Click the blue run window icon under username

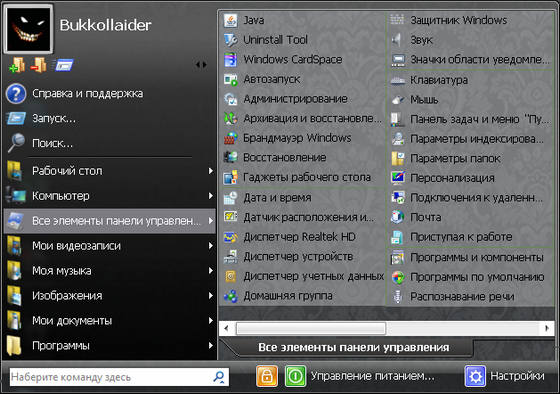click(x=63, y=65)
